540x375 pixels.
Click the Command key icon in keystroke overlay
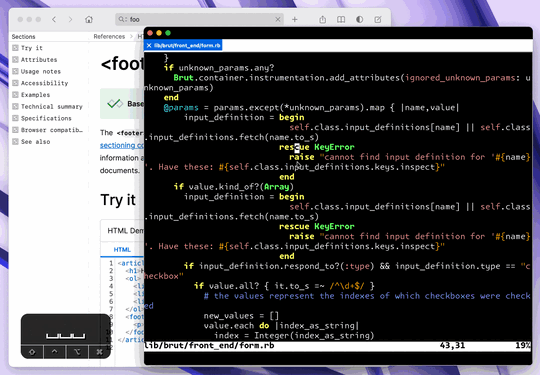[x=99, y=352]
